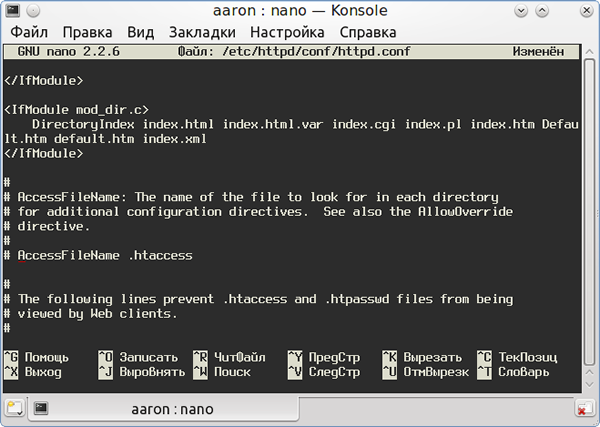
Task: Click the ^T Словарь shortcut label
Action: 514,372
